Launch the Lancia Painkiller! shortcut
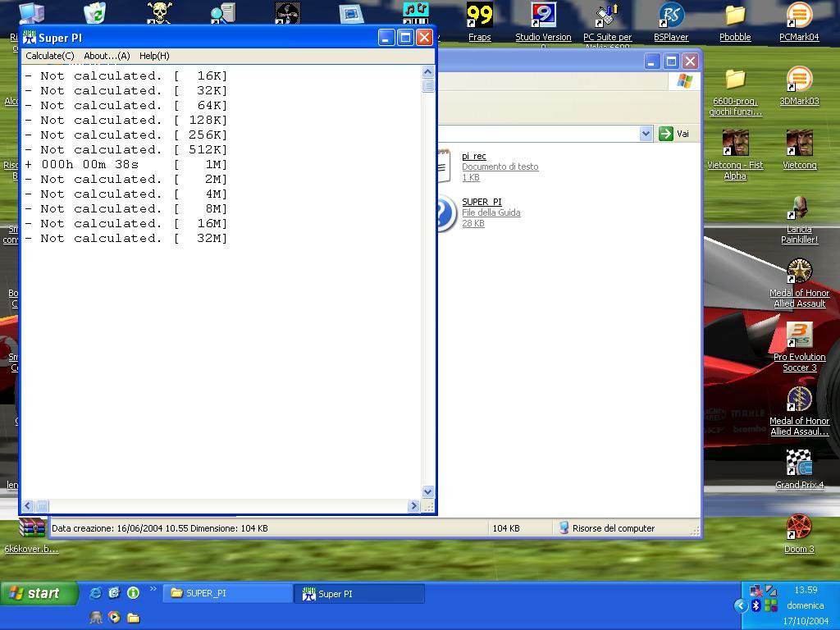840x630 pixels. click(x=799, y=219)
